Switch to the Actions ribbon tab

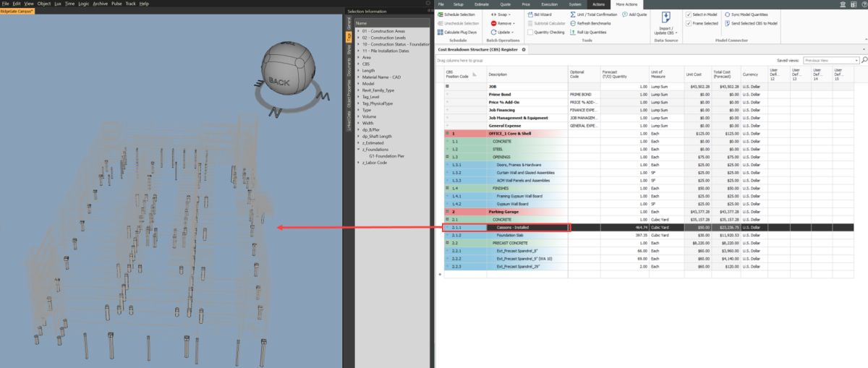pyautogui.click(x=597, y=4)
